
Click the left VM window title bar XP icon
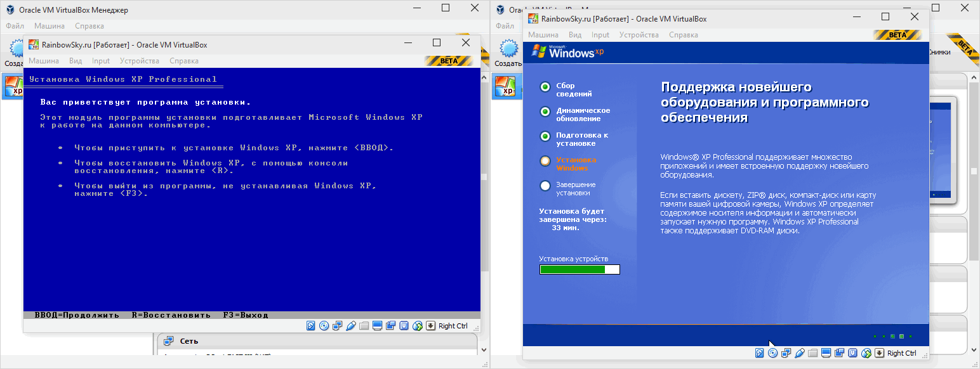pos(32,44)
